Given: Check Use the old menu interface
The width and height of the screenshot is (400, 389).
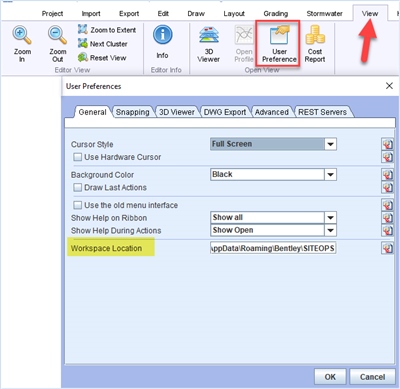Looking at the screenshot, I should tap(77, 205).
